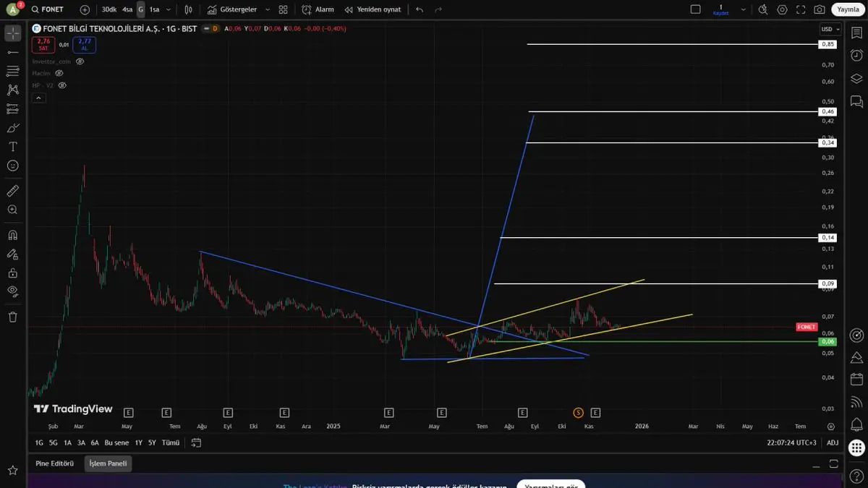Open the pattern drawing tools
Image resolution: width=868 pixels, height=488 pixels.
tap(12, 90)
